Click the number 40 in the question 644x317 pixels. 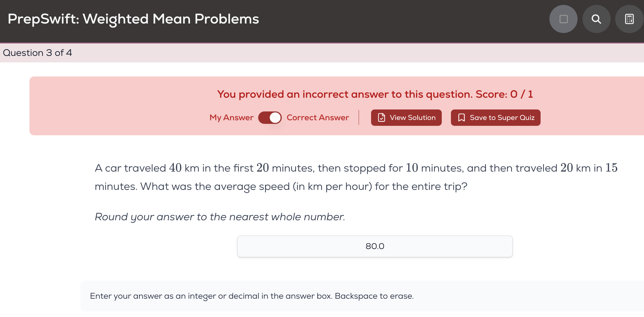point(175,168)
